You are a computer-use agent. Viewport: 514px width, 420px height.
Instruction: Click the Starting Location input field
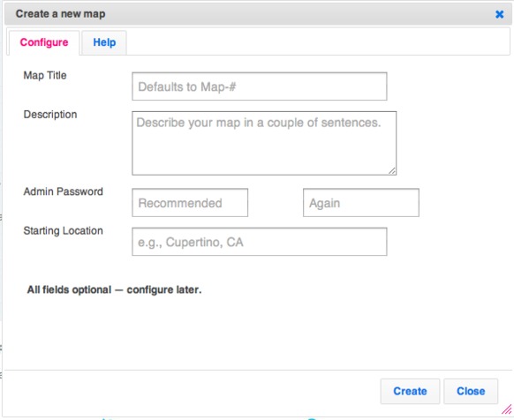[x=260, y=242]
